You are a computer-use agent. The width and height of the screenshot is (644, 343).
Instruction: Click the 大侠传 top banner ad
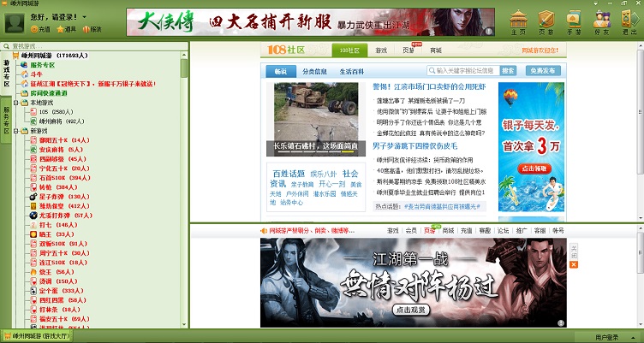311,22
